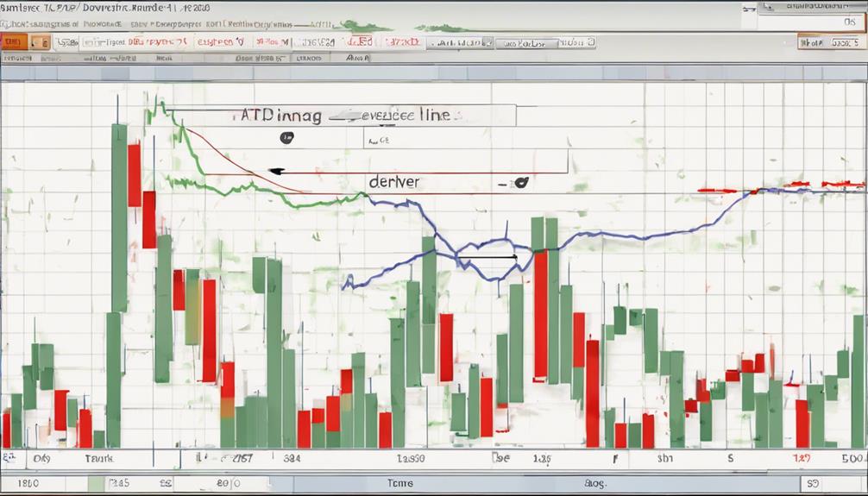
Task: Click the blue indicator line on the chart
Action: (656, 232)
